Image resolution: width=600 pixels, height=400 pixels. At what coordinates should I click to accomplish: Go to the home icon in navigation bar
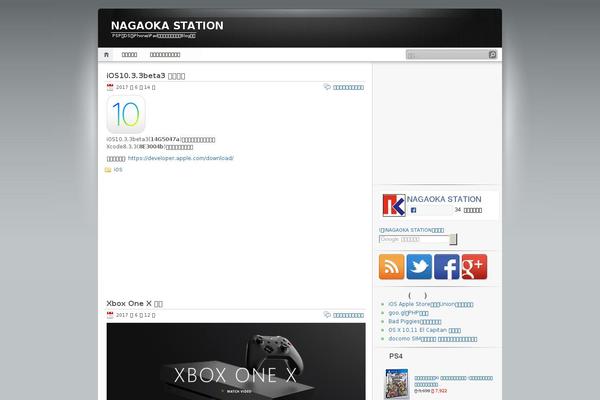point(106,55)
